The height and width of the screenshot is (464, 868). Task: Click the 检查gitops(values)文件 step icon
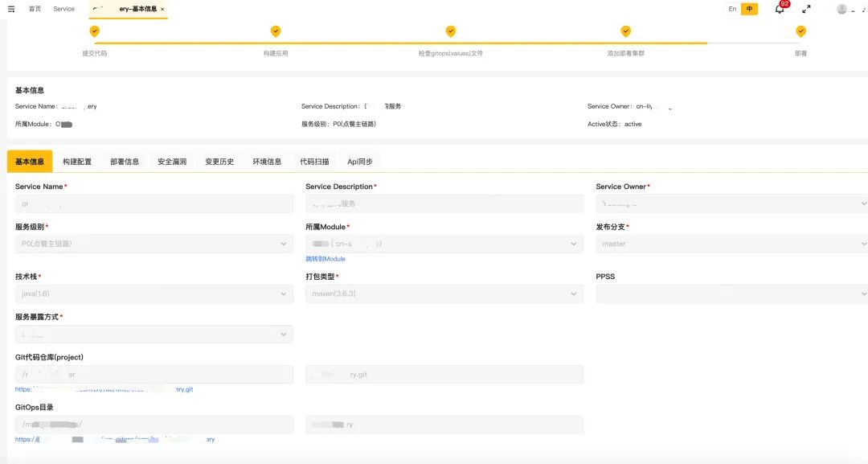coord(451,31)
